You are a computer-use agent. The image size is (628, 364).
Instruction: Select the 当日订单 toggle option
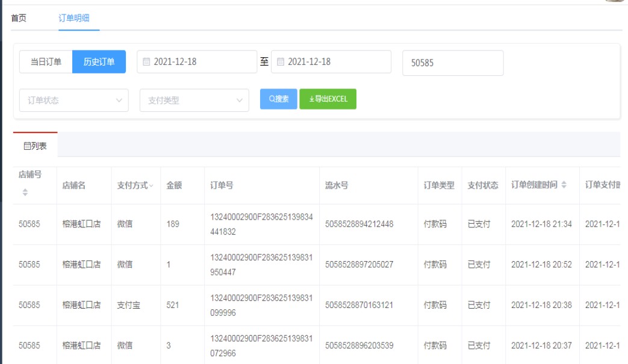46,62
